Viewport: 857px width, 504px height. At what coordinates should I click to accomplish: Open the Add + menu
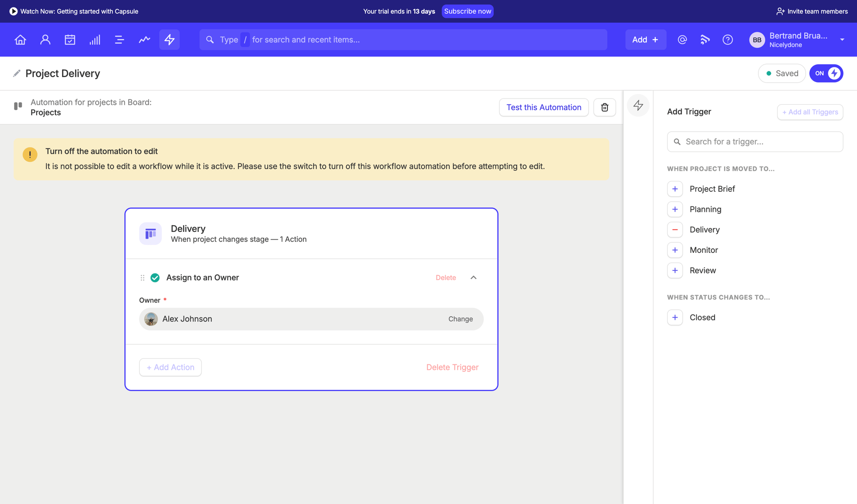tap(645, 39)
